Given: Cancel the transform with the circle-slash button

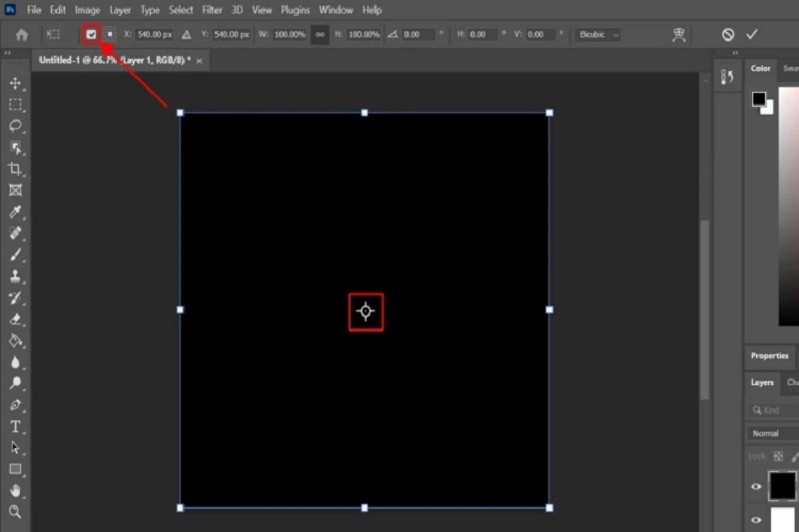Looking at the screenshot, I should (x=728, y=34).
